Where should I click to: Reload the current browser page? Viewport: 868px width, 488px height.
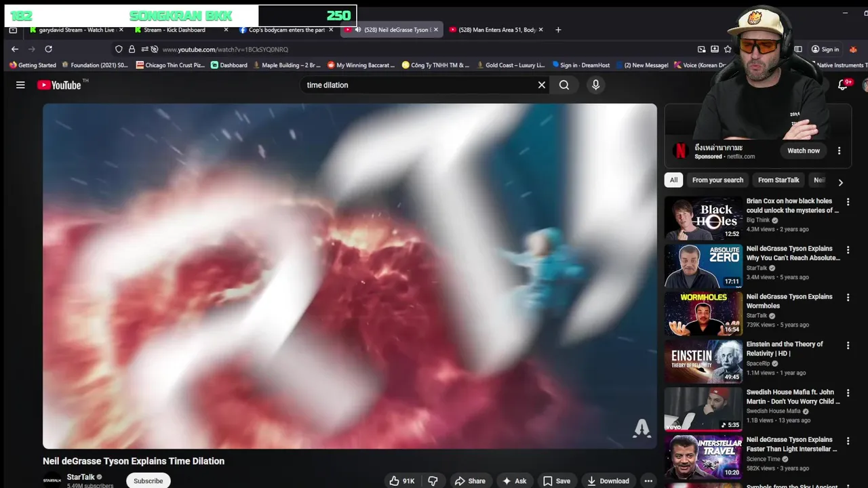coord(48,49)
